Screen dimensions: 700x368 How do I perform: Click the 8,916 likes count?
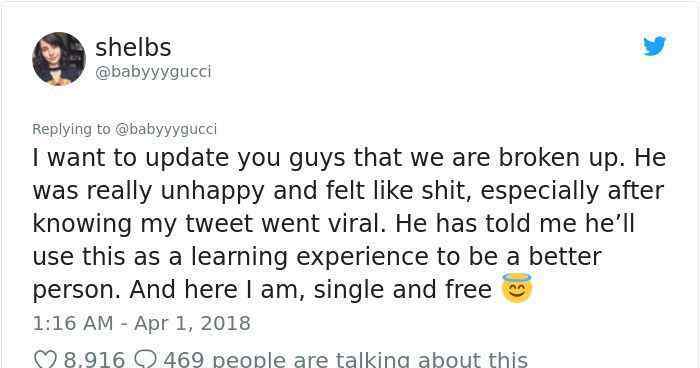[x=94, y=360]
